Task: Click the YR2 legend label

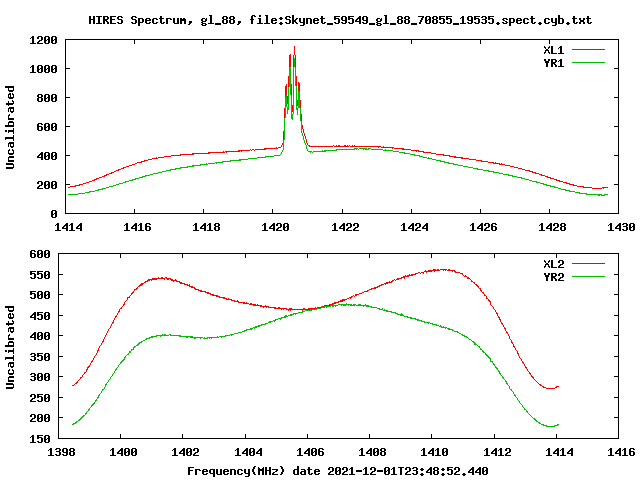Action: 553,277
